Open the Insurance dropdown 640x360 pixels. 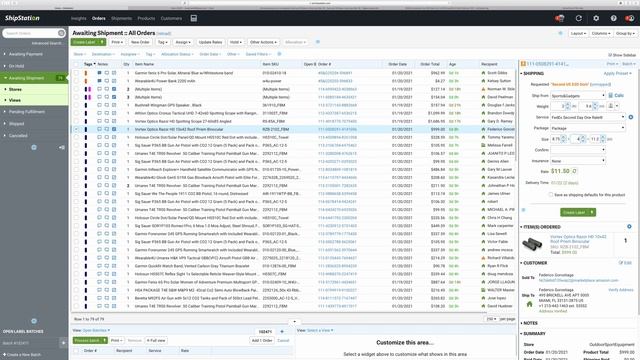(578, 161)
